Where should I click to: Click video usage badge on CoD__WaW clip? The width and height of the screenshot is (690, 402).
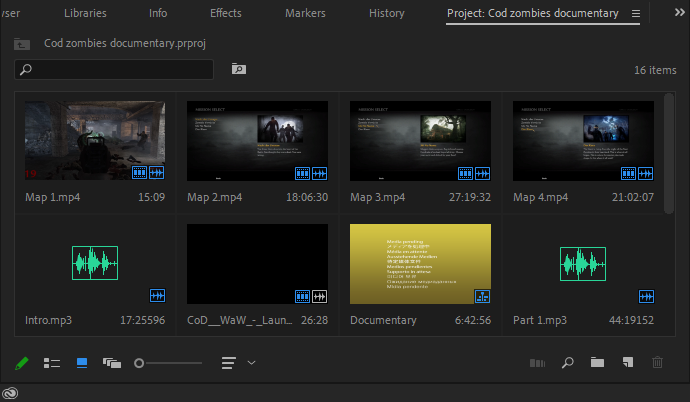pyautogui.click(x=302, y=297)
